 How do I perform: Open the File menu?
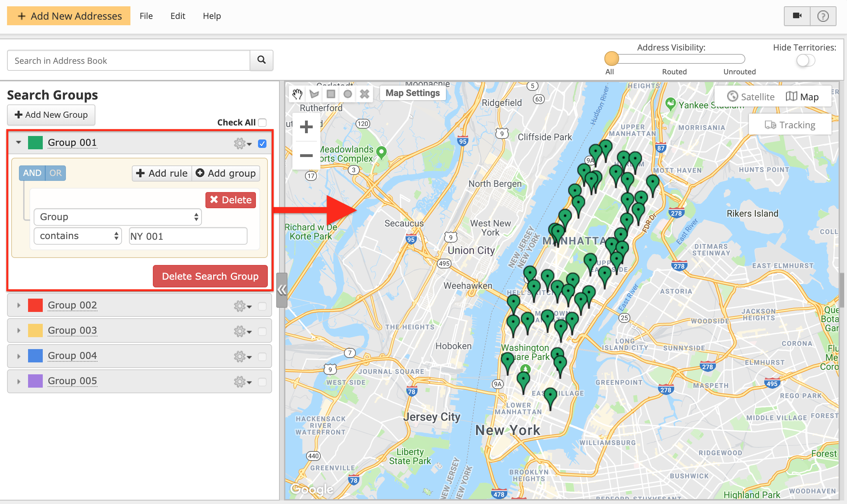point(146,16)
